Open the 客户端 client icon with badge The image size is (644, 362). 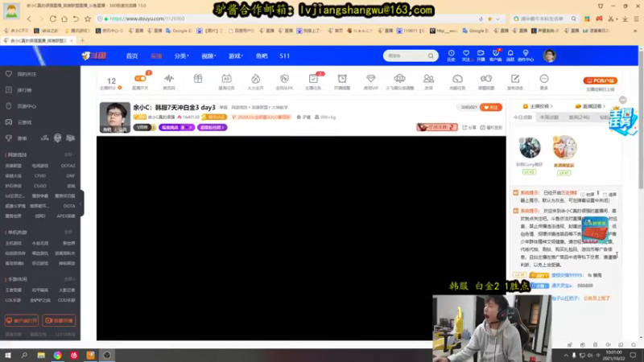(x=496, y=56)
